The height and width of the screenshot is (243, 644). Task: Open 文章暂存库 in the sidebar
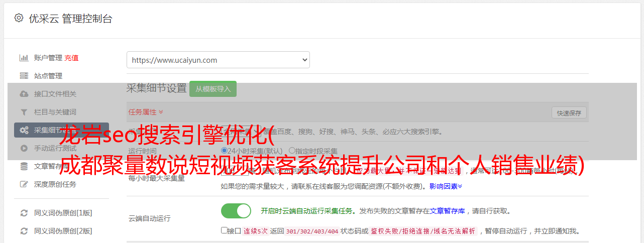[52, 166]
